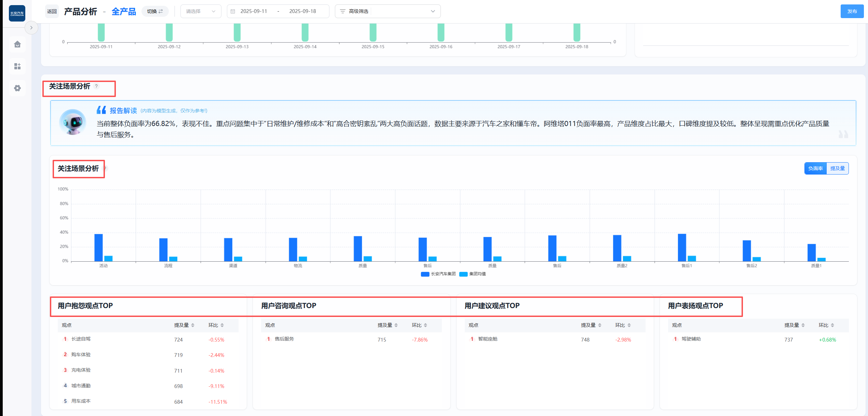The height and width of the screenshot is (416, 868).
Task: Click the robot avatar in 报告解读
Action: 72,122
